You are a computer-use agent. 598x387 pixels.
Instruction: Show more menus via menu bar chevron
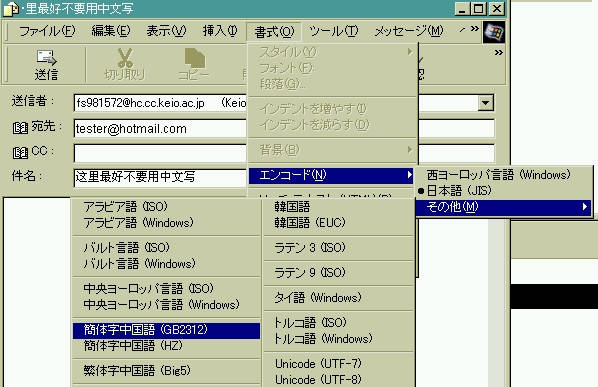[x=474, y=29]
